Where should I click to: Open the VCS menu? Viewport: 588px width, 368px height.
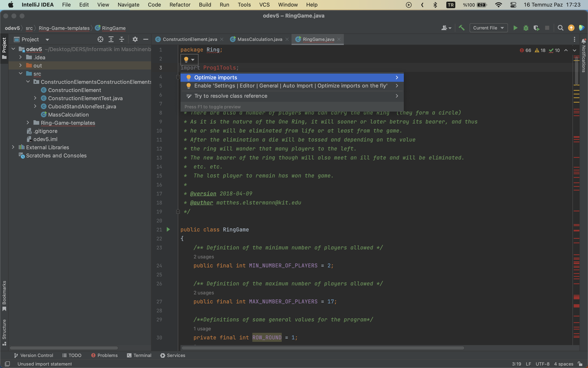[x=264, y=5]
